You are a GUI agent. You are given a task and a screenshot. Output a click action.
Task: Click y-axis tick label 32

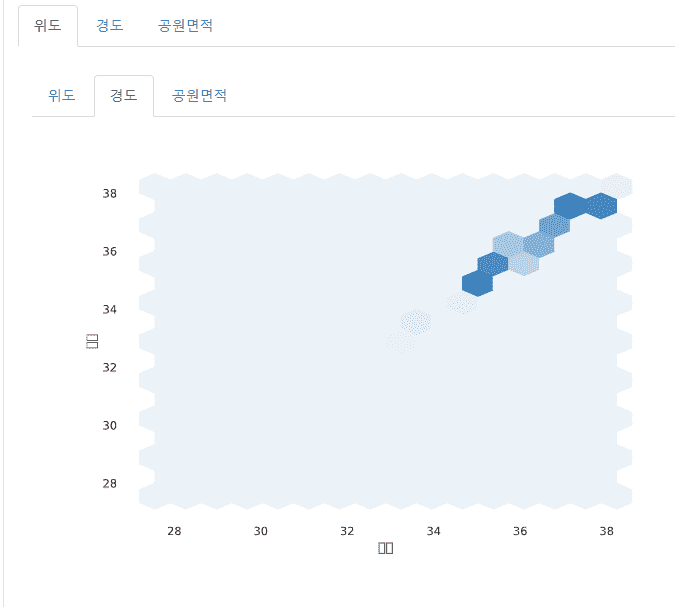coord(110,367)
